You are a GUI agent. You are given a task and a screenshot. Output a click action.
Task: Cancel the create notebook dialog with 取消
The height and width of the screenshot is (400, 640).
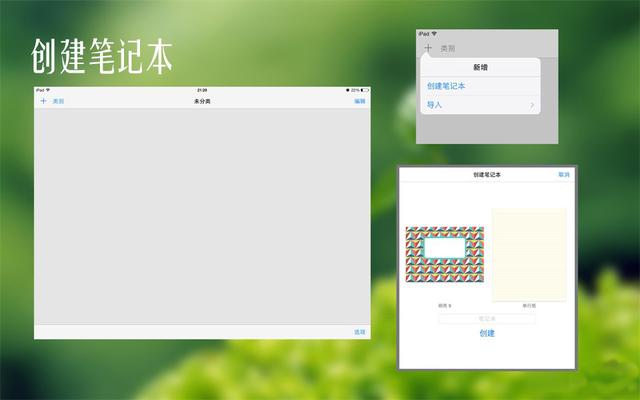tap(564, 175)
